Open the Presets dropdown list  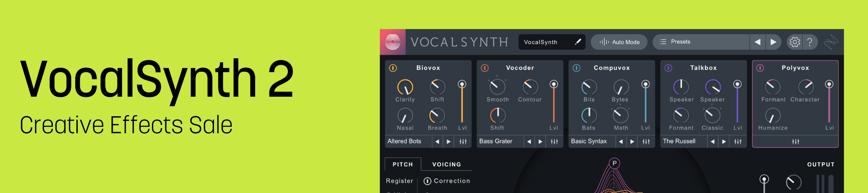[701, 42]
